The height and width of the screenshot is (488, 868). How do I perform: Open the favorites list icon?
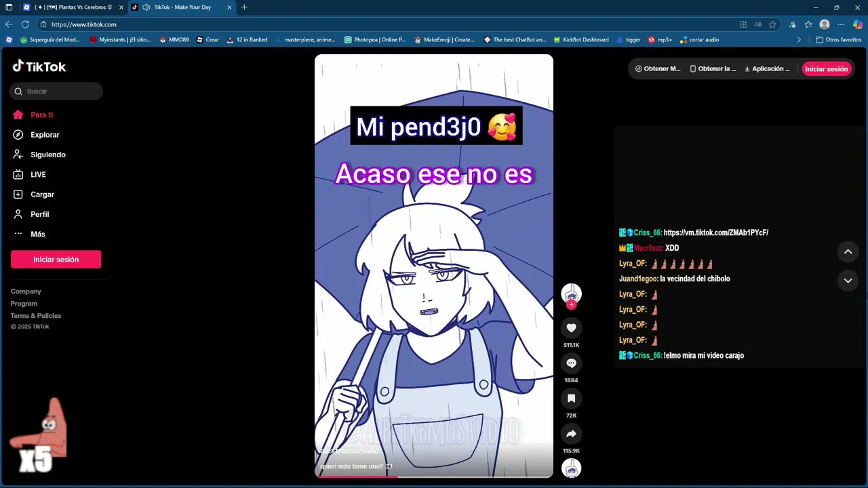808,24
